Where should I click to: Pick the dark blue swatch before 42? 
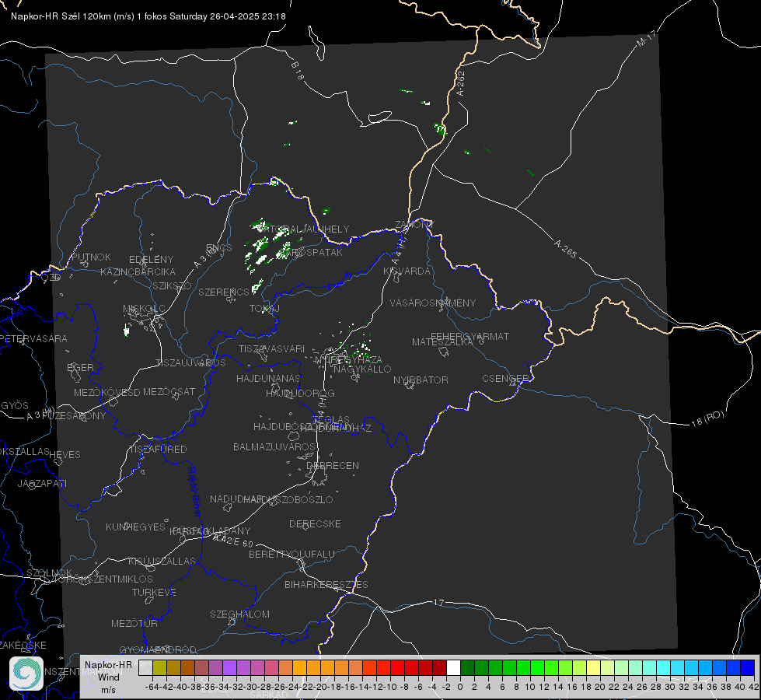748,667
